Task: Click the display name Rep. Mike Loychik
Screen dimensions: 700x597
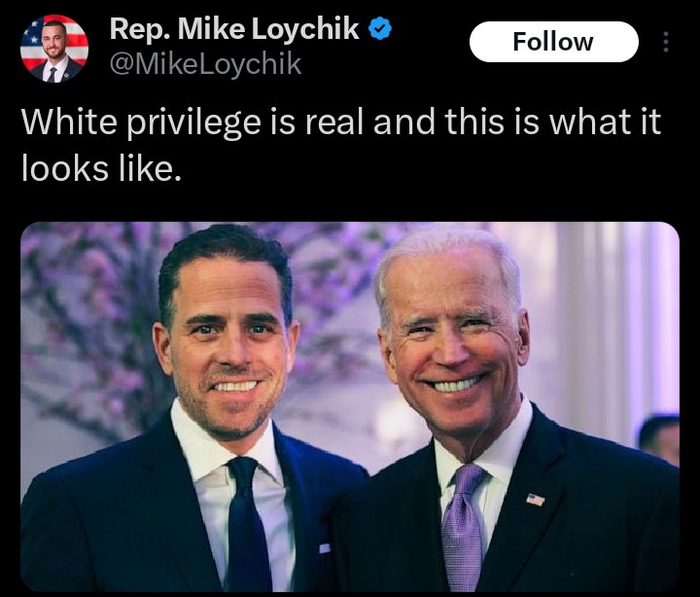Action: [236, 29]
